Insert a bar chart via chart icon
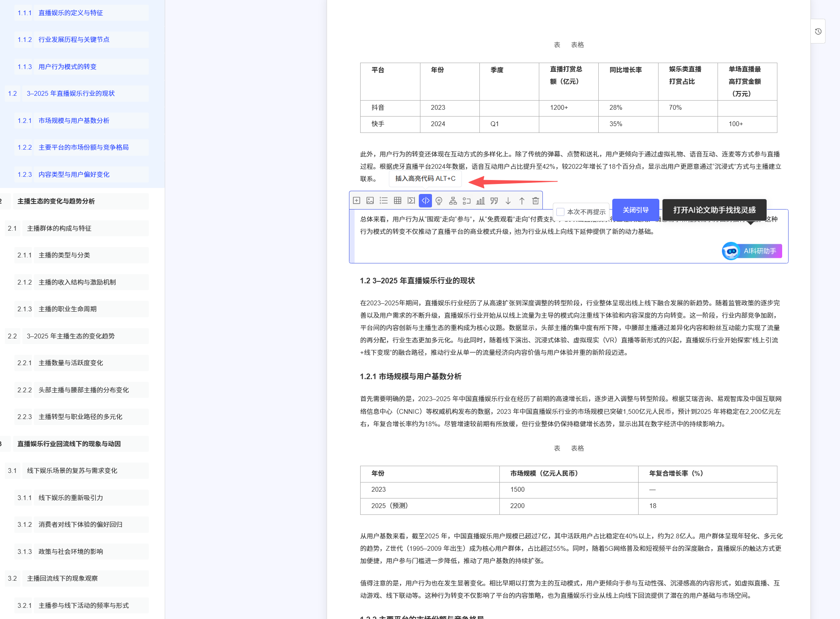Image resolution: width=840 pixels, height=619 pixels. (481, 201)
